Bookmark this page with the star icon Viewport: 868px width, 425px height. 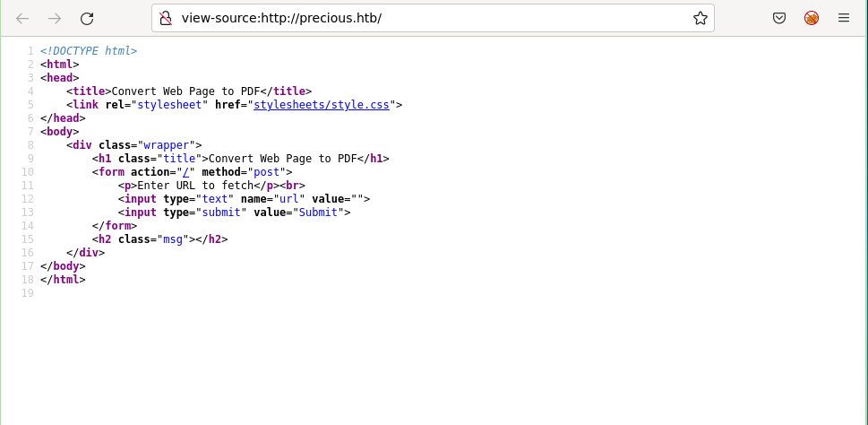coord(700,18)
